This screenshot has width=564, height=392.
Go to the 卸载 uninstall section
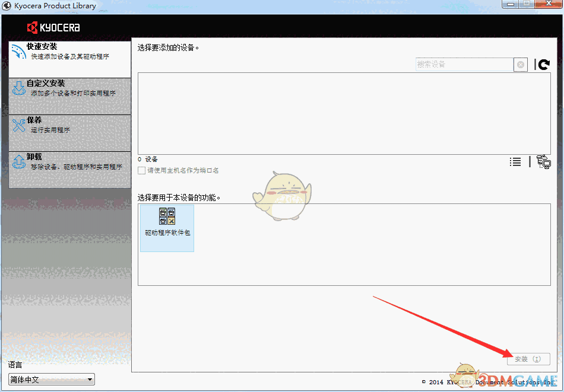coord(70,170)
